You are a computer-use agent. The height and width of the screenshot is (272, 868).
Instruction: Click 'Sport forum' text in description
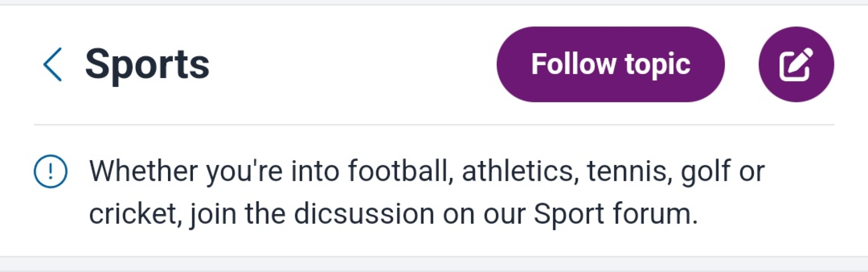coord(615,214)
